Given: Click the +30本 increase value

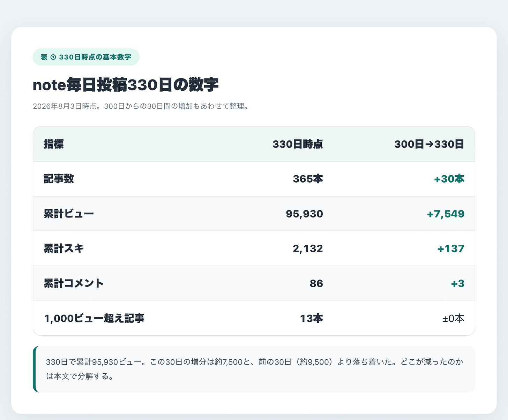Looking at the screenshot, I should click(x=449, y=179).
